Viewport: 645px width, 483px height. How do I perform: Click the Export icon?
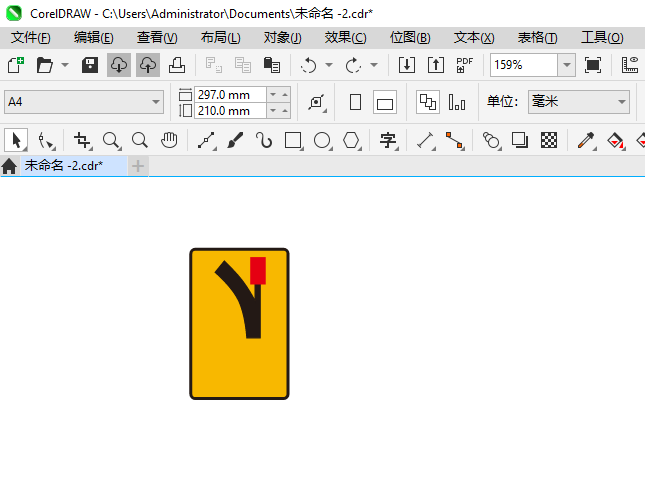coord(436,65)
